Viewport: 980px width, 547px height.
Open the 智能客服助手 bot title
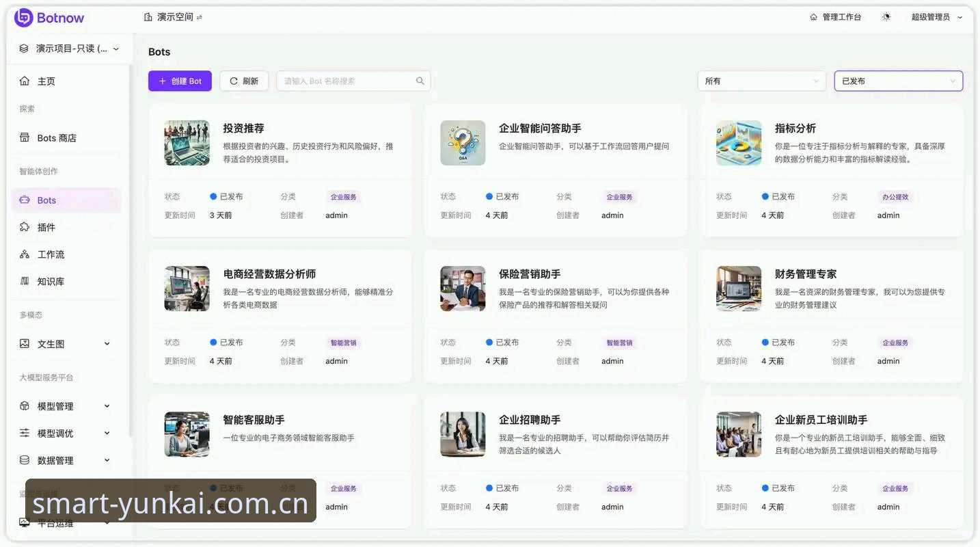click(x=254, y=420)
